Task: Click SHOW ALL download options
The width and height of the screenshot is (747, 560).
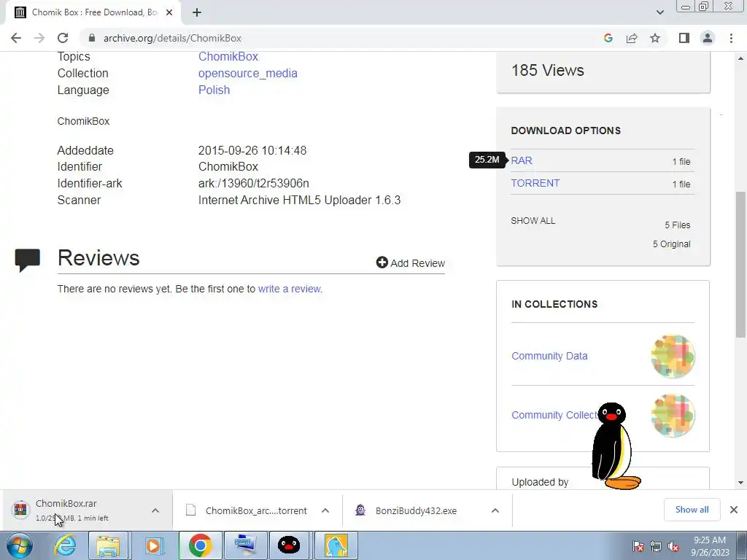Action: 533,220
